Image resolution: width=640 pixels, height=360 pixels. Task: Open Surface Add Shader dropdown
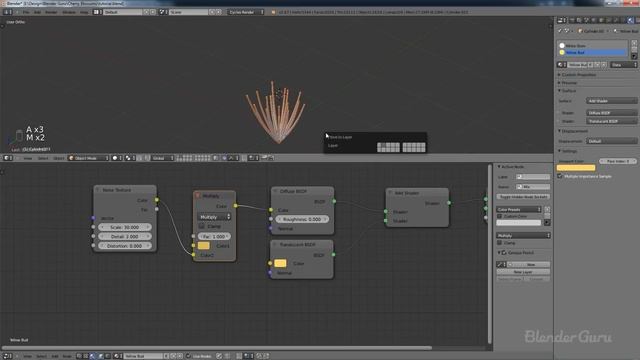[611, 101]
